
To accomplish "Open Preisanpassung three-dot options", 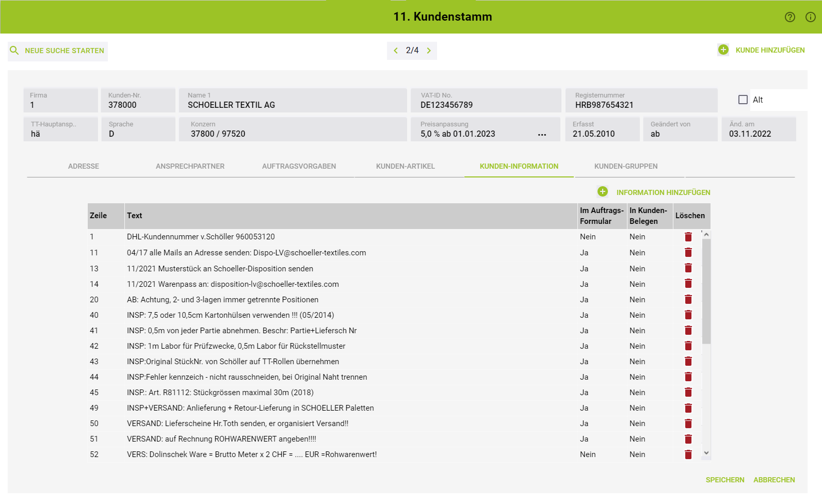I will (542, 134).
